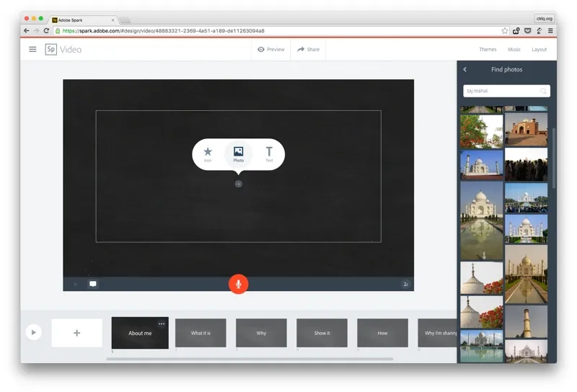Play the video from timeline
The width and height of the screenshot is (577, 392).
(x=33, y=332)
